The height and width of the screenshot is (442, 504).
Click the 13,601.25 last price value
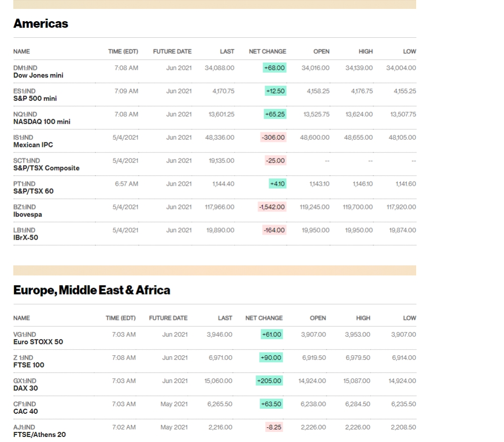(221, 114)
